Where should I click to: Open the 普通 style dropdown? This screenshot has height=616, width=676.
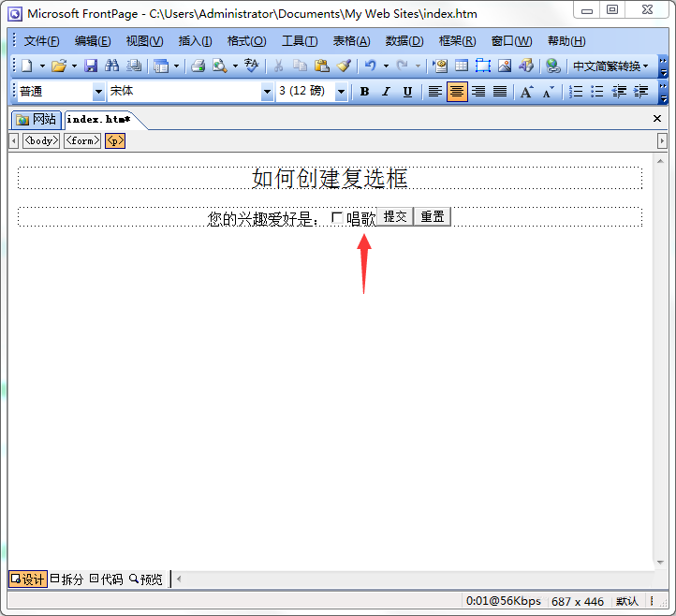tap(98, 92)
